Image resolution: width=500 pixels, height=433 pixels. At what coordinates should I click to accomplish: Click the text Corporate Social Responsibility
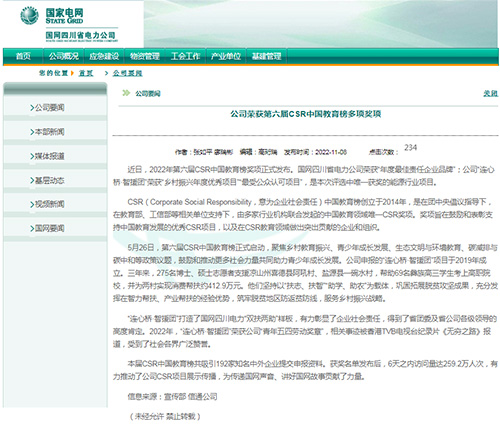[200, 202]
